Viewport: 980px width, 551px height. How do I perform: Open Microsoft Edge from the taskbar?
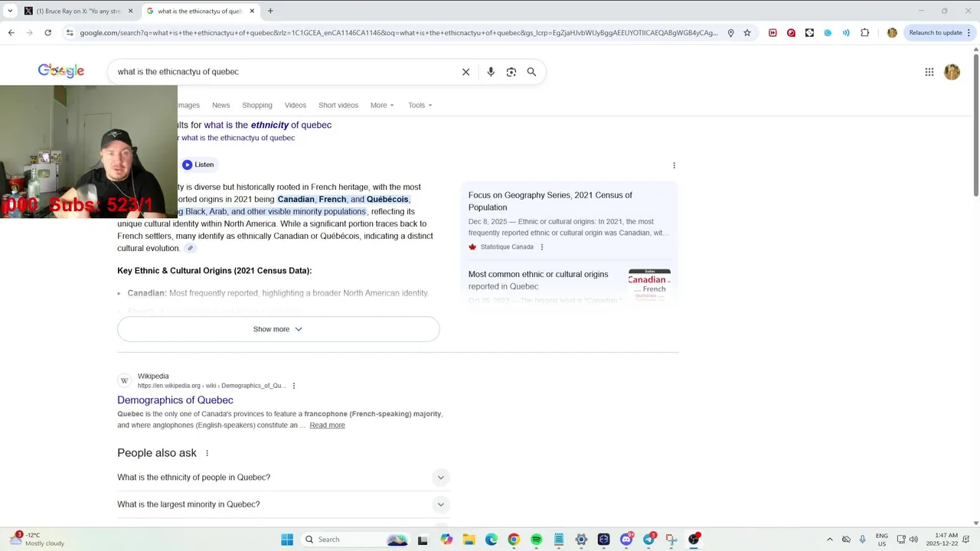point(491,540)
